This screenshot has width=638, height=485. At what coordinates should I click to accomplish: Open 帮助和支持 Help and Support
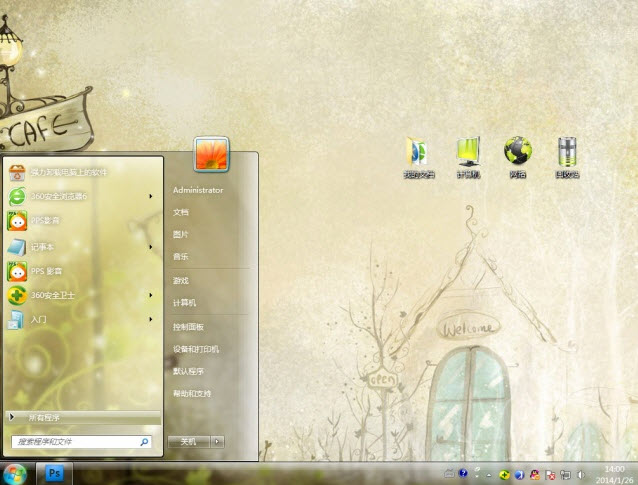point(192,393)
